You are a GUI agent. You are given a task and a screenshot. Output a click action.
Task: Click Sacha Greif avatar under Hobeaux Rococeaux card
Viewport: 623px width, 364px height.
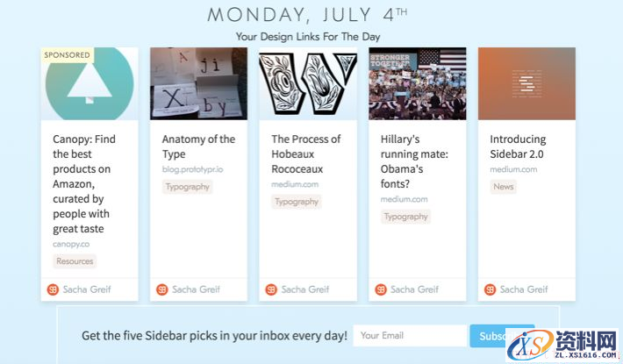(271, 289)
